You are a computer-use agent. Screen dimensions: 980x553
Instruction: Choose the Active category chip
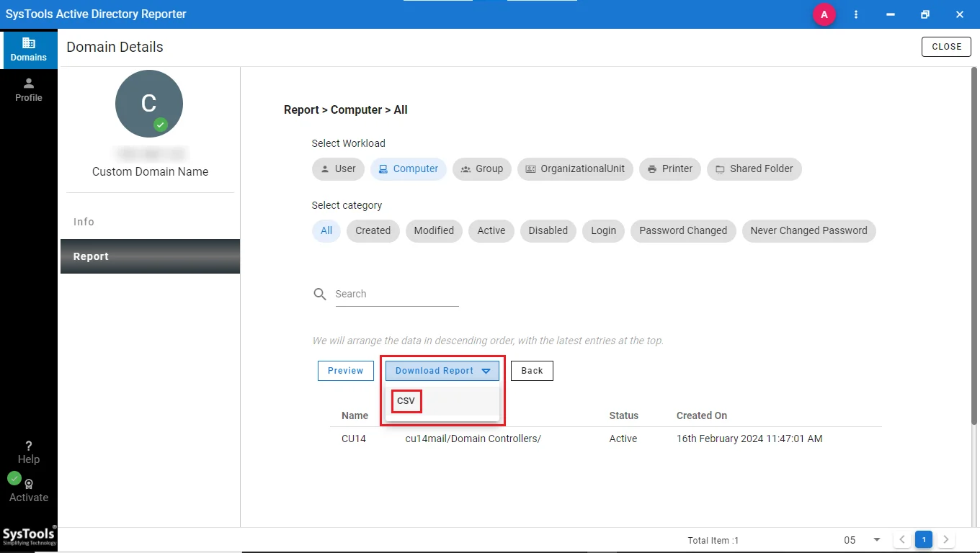(x=491, y=231)
